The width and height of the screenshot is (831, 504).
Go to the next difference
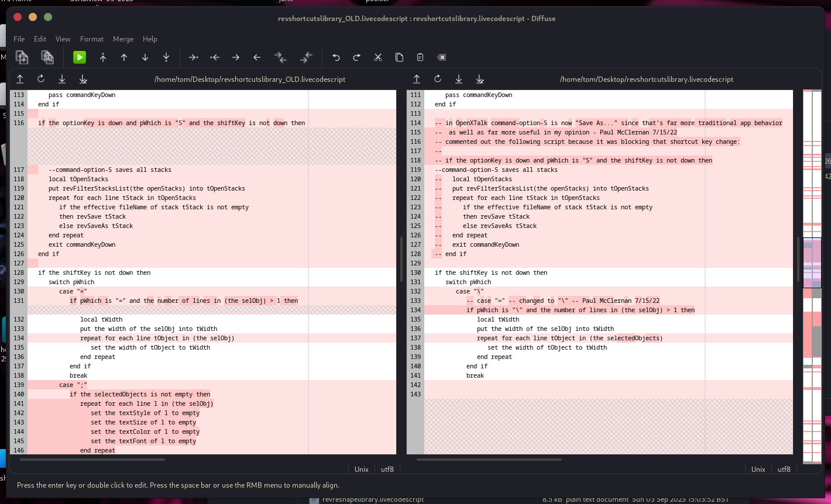tap(145, 57)
